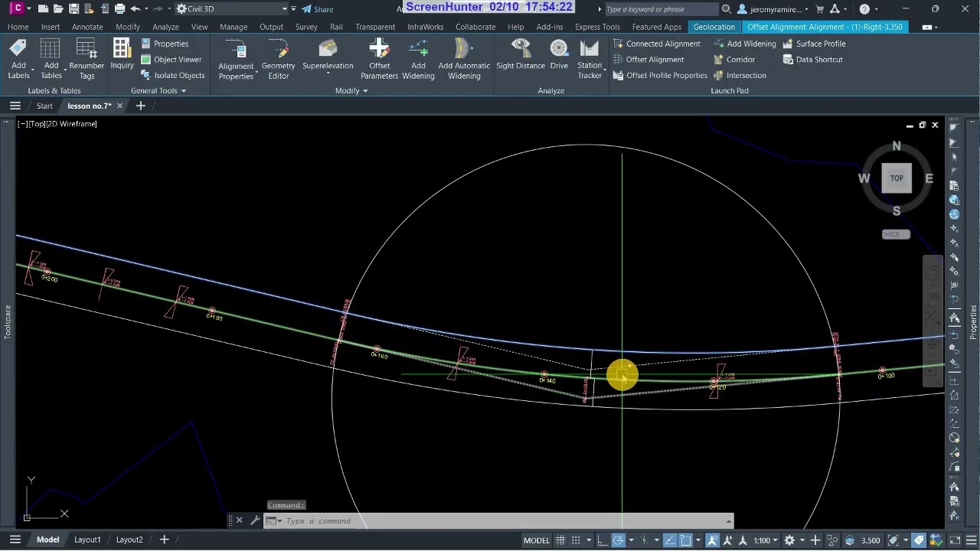Click the Add Tables tool
The width and height of the screenshot is (980, 551).
click(51, 59)
